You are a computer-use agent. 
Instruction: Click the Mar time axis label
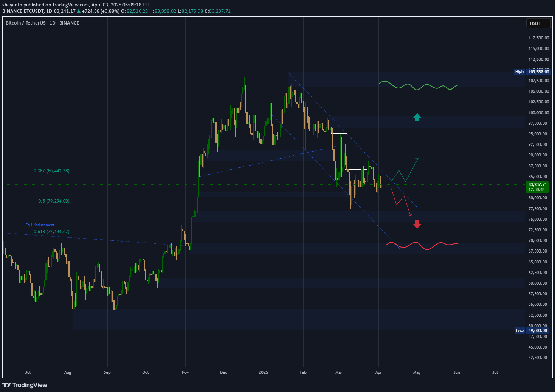339,372
